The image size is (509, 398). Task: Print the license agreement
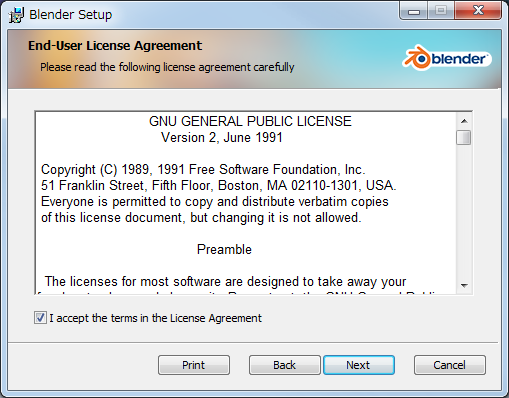tap(194, 365)
